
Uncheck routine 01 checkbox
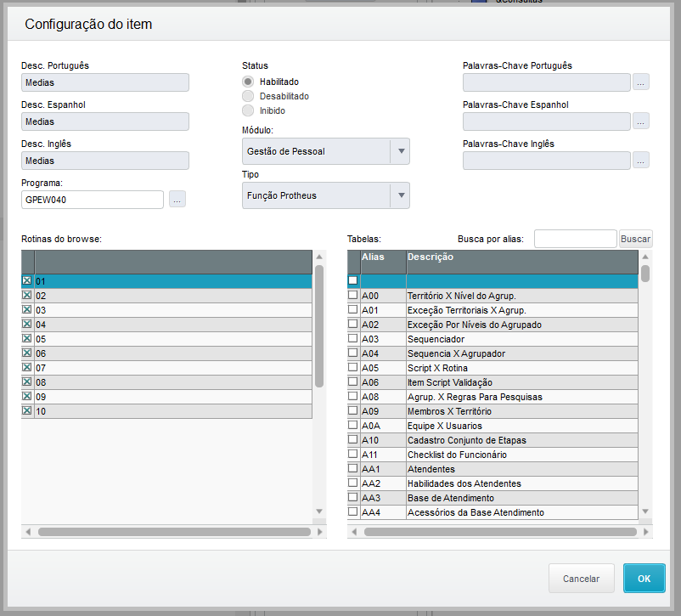coord(27,281)
